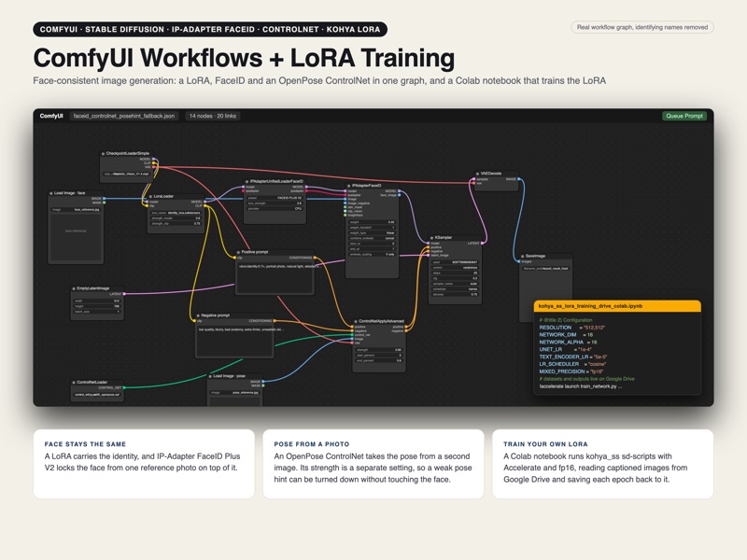Click the Queue Prompt button

[684, 116]
